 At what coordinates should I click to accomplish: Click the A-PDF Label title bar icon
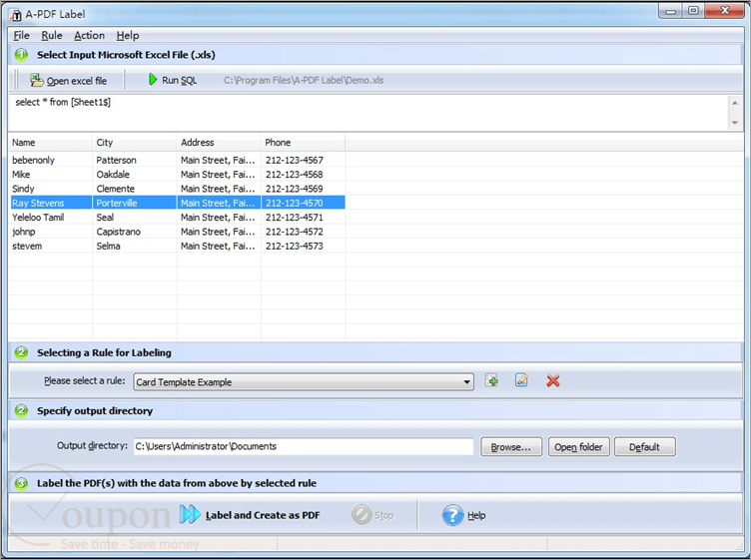(16, 14)
